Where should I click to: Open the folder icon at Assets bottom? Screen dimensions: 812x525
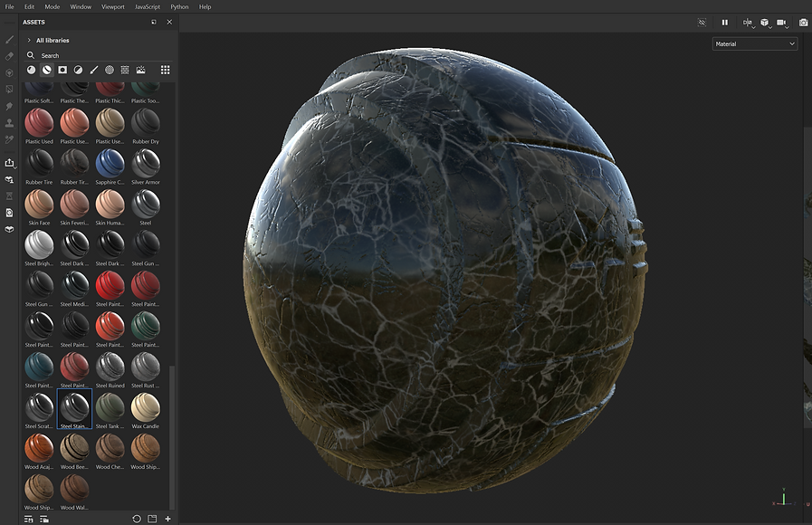tap(152, 519)
